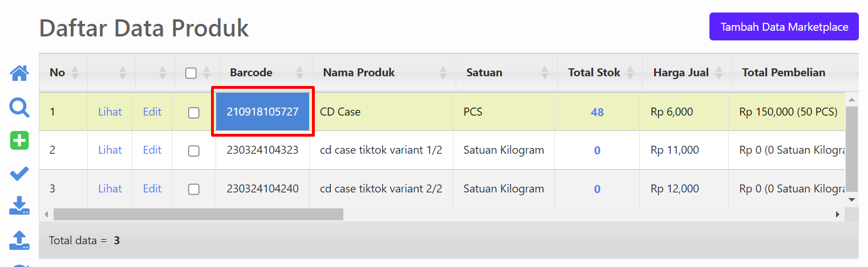Open the home icon in sidebar
Image resolution: width=868 pixels, height=267 pixels.
[x=19, y=73]
